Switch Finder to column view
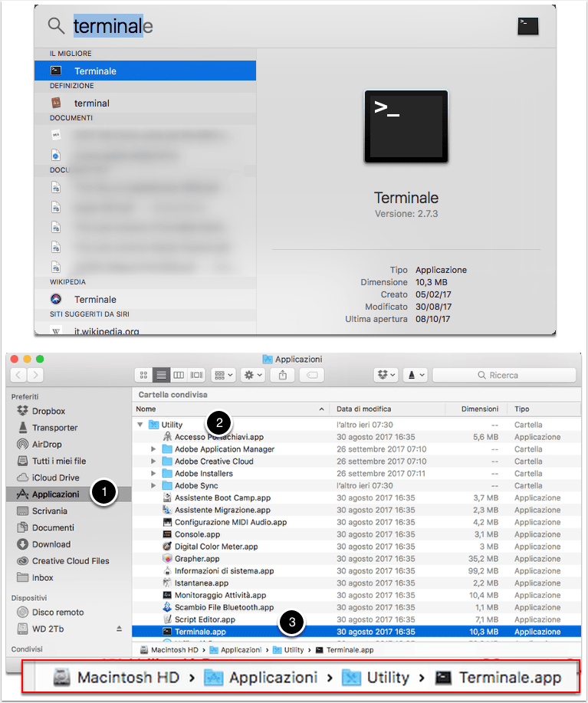 [179, 375]
